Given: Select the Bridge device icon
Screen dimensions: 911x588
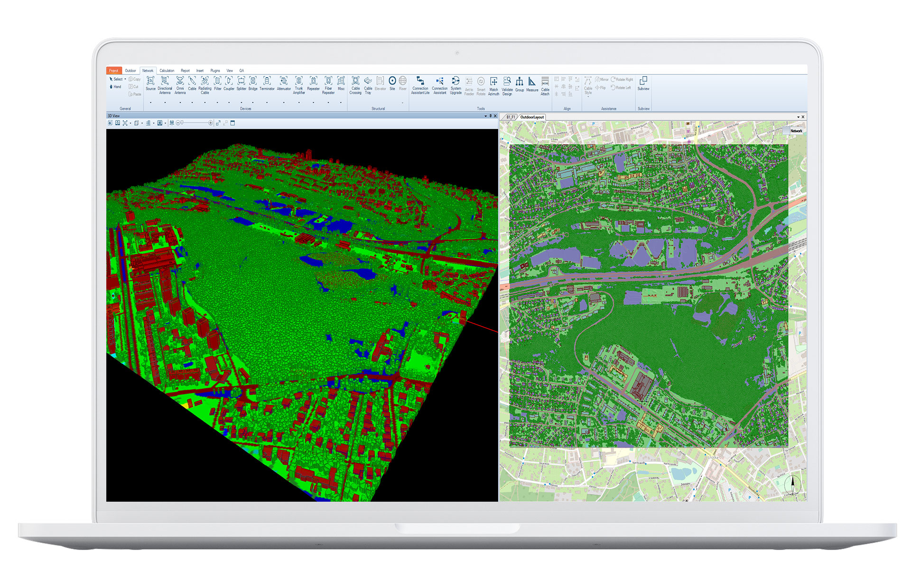Looking at the screenshot, I should (x=253, y=83).
